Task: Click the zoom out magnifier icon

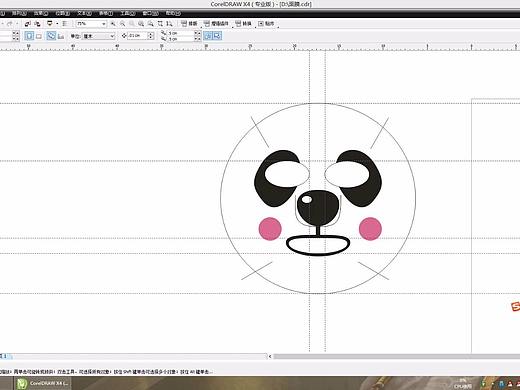Action: click(123, 24)
